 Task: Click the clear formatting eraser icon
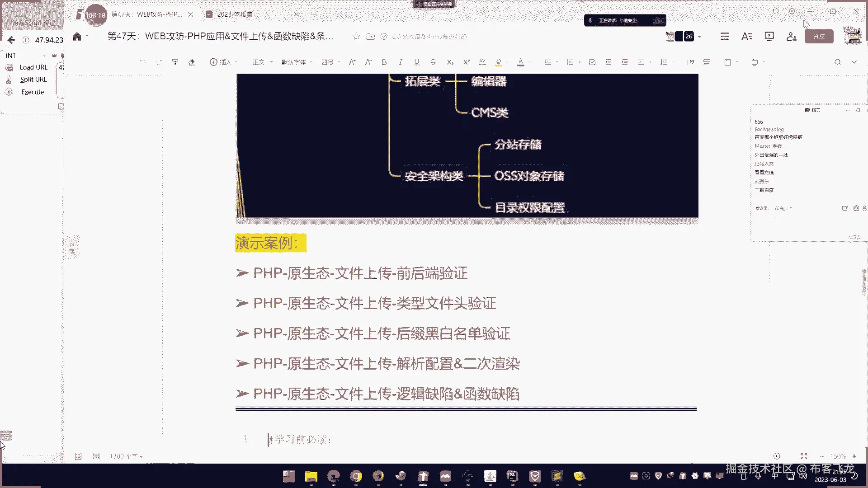click(x=191, y=62)
